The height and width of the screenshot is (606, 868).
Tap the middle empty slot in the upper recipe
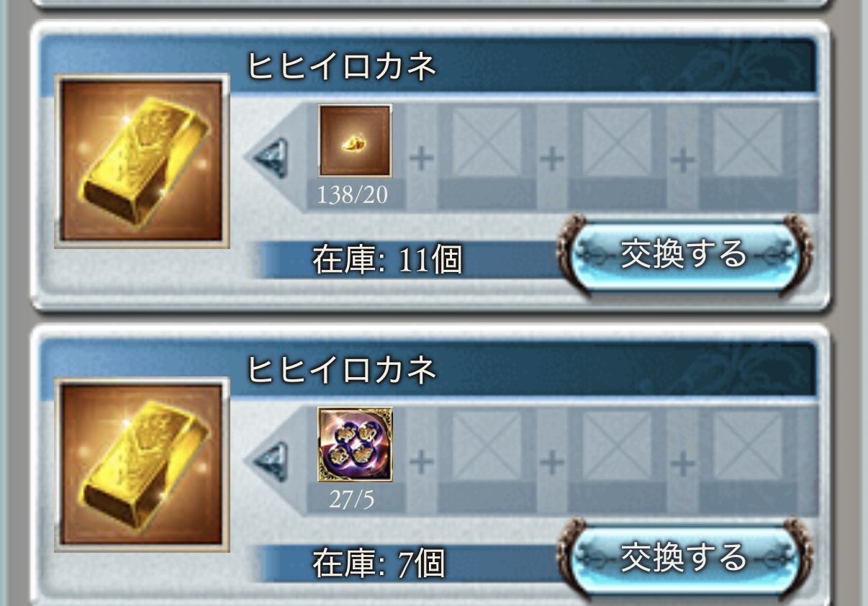(x=617, y=142)
